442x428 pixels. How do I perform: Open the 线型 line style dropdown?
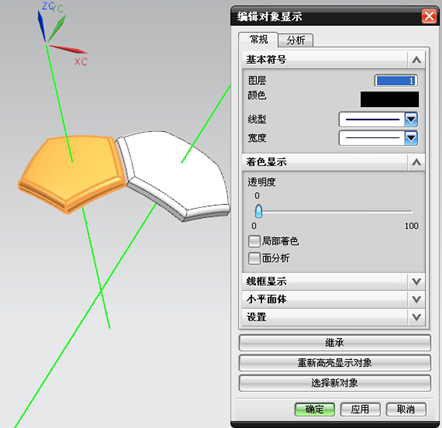[411, 119]
